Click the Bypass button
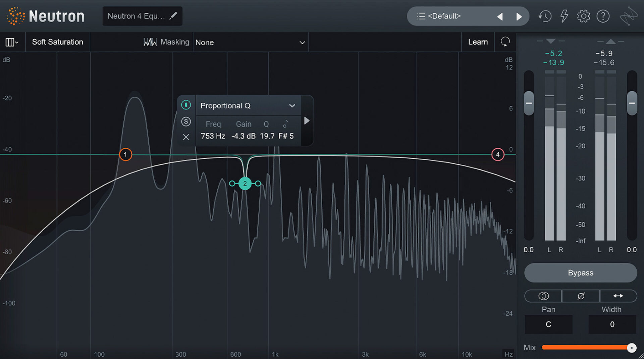644x359 pixels. (581, 273)
